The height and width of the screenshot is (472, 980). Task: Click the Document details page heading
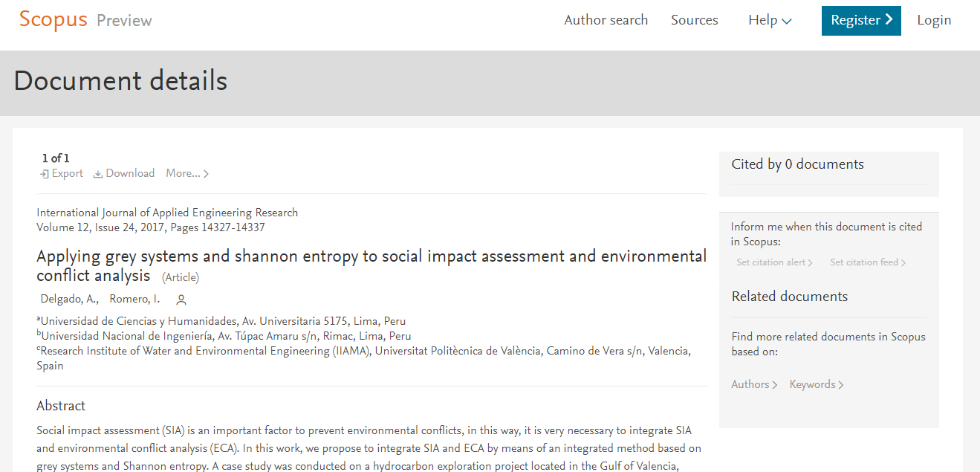tap(120, 81)
